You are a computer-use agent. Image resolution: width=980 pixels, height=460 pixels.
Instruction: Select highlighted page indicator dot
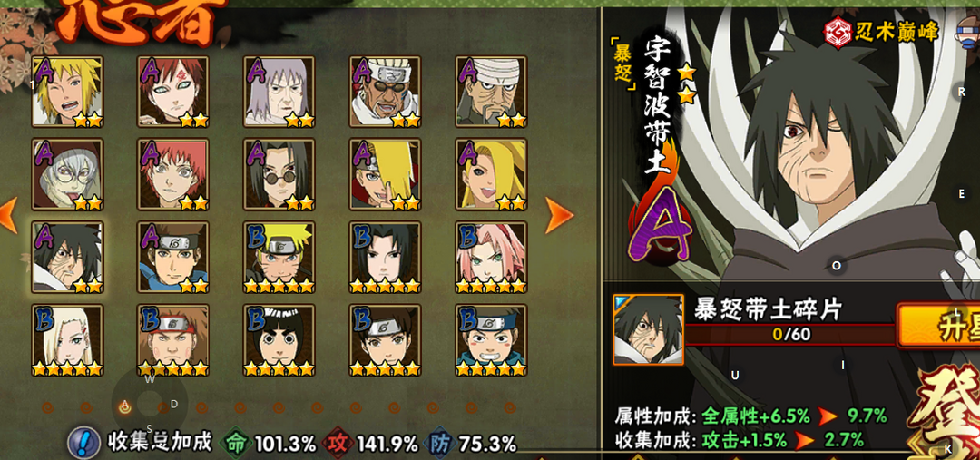click(124, 408)
